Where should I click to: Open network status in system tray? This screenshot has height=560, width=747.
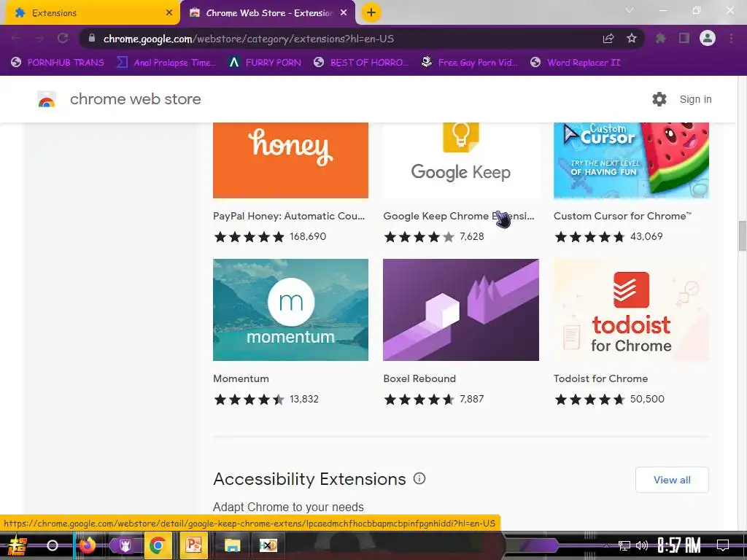[x=624, y=545]
